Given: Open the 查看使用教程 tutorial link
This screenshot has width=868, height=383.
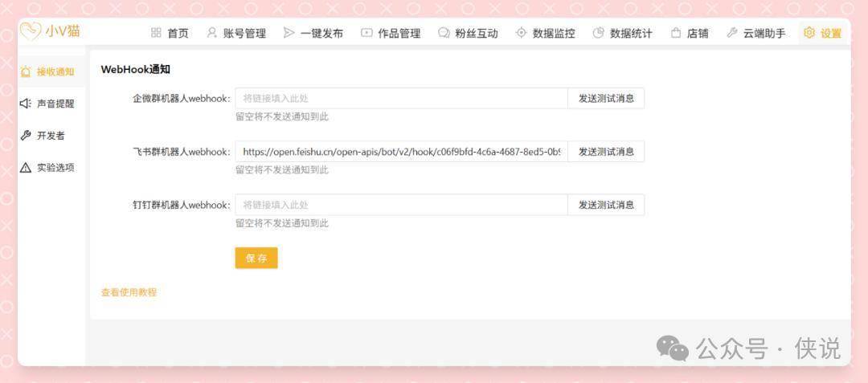Looking at the screenshot, I should 129,292.
